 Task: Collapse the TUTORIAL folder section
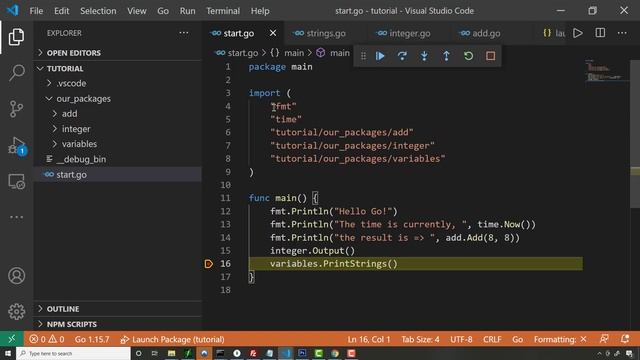click(x=118, y=69)
